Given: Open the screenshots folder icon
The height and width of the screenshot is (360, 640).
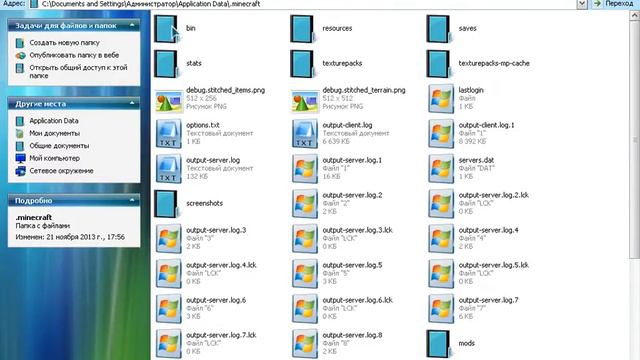Looking at the screenshot, I should [166, 204].
